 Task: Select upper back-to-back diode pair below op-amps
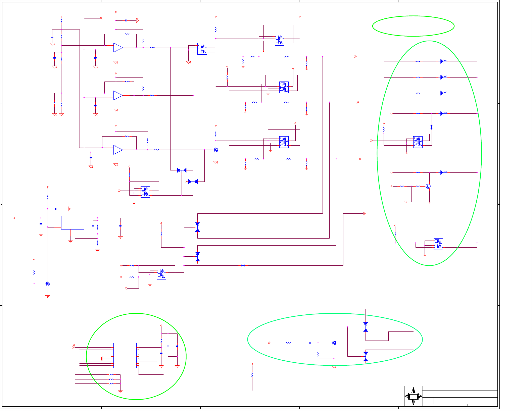pyautogui.click(x=182, y=170)
